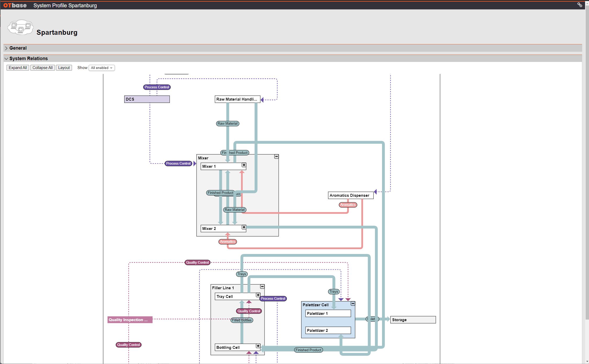Expand Mixer 2 node with plus icon
This screenshot has height=364, width=589.
[244, 227]
